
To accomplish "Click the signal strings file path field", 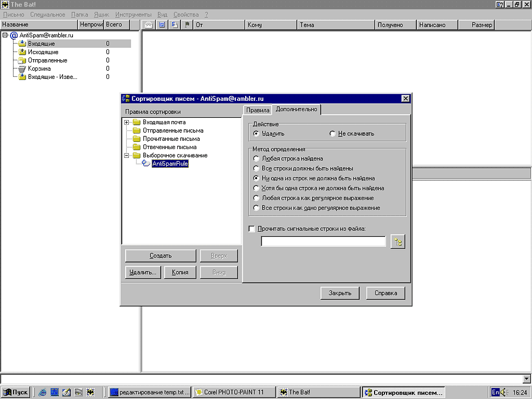I will click(323, 242).
